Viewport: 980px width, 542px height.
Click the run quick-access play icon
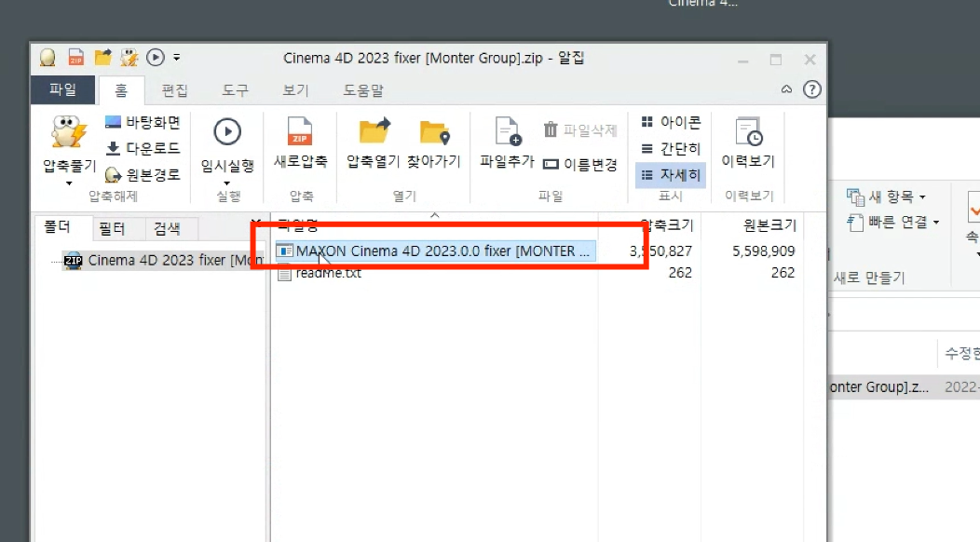pos(155,58)
